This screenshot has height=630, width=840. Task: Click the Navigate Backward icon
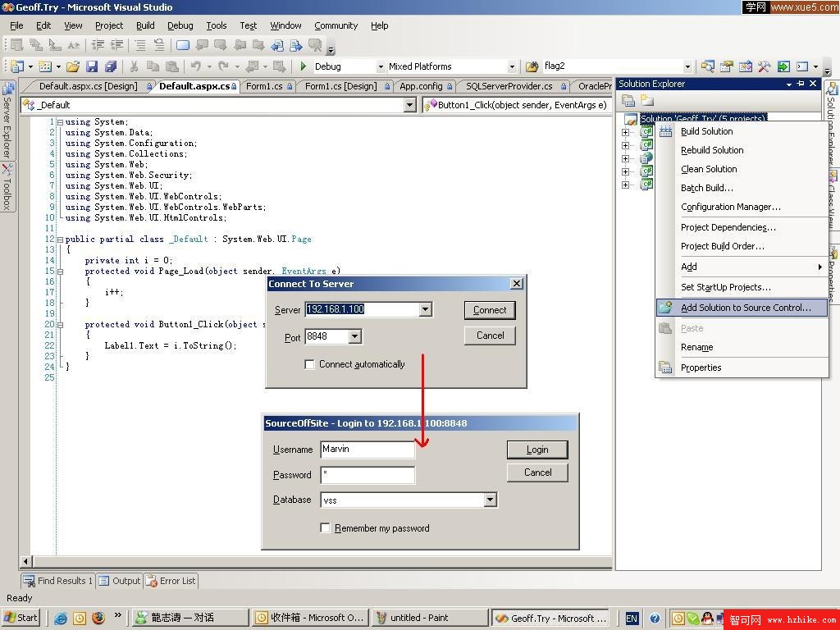tap(252, 66)
